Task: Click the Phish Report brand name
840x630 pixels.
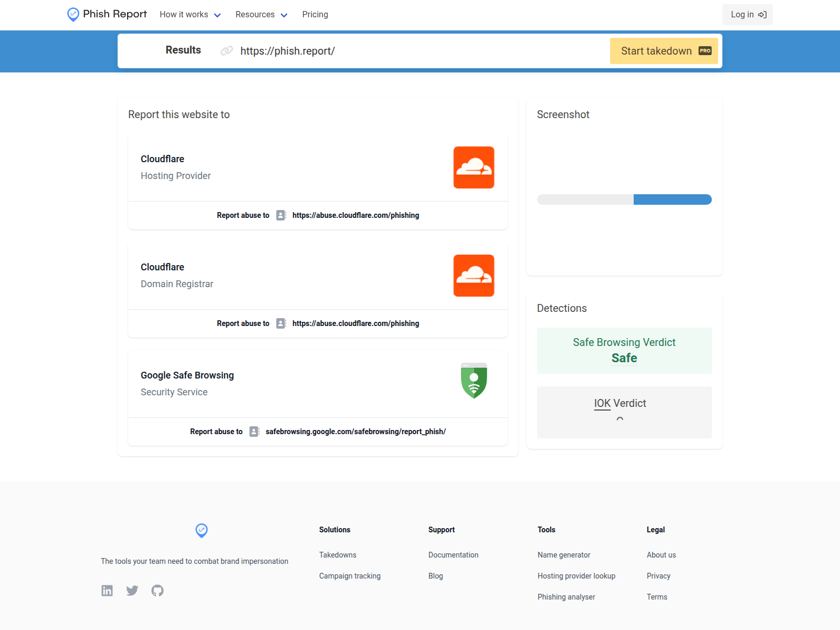Action: pos(115,14)
